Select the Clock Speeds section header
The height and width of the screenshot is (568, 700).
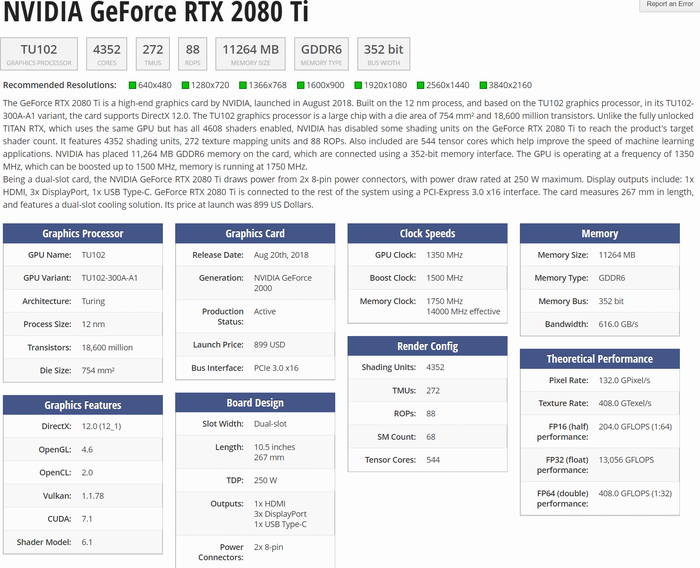pos(427,234)
